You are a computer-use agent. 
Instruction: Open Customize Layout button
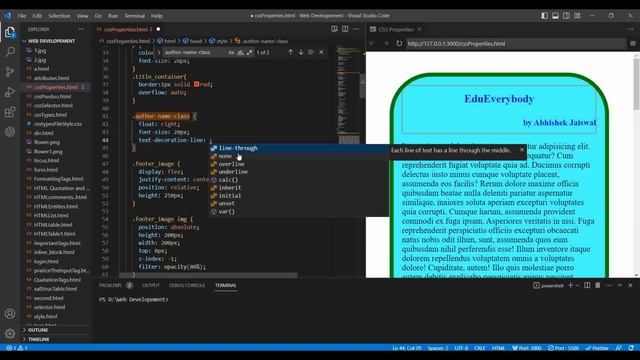pos(577,16)
